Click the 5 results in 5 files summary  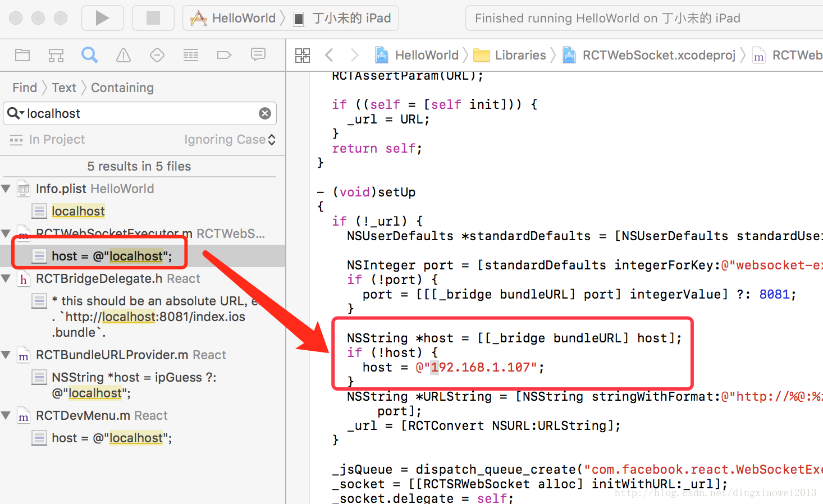point(139,166)
